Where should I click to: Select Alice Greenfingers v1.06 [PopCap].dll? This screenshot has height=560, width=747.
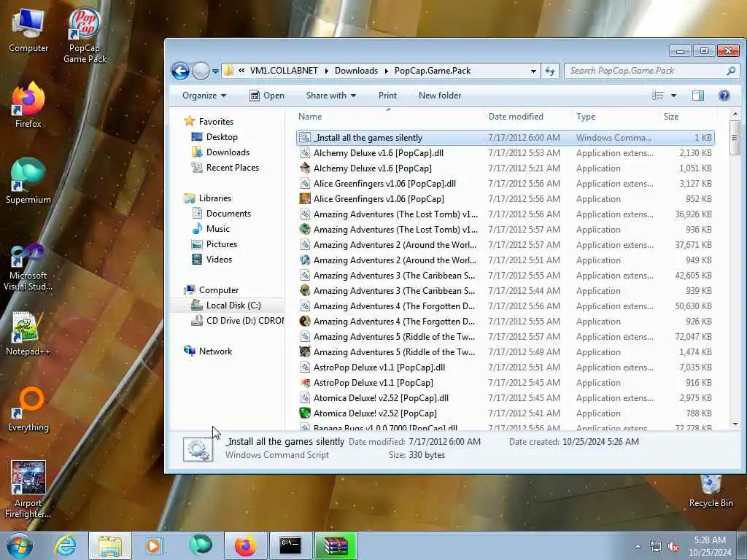[x=505, y=183]
